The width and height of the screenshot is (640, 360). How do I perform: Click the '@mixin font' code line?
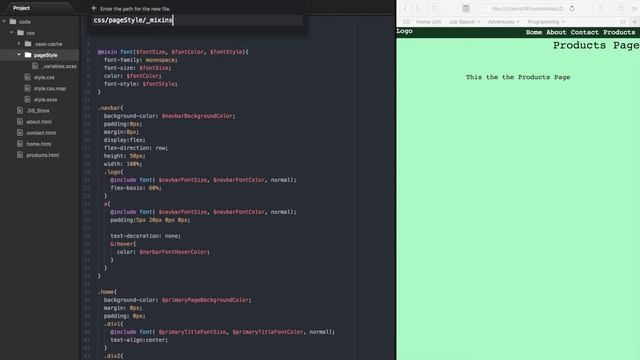coord(173,52)
